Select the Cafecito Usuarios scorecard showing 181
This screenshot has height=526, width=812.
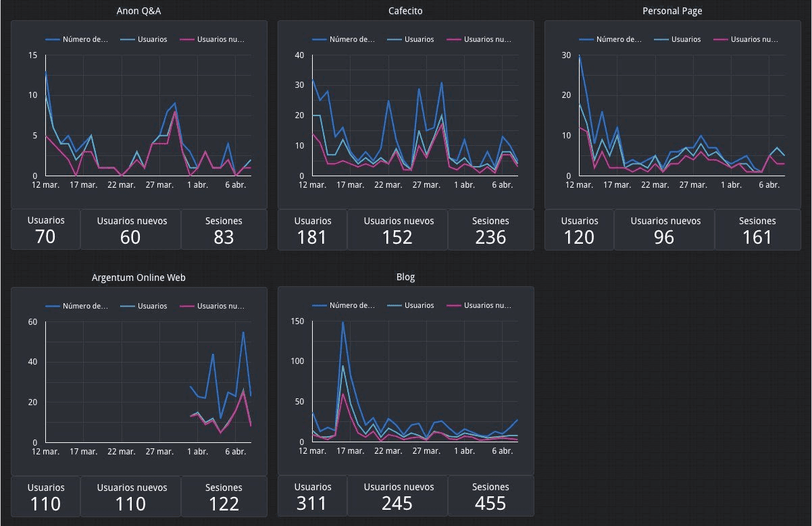pos(312,230)
